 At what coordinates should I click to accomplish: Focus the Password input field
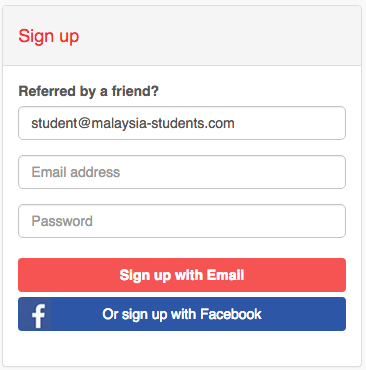pyautogui.click(x=182, y=221)
